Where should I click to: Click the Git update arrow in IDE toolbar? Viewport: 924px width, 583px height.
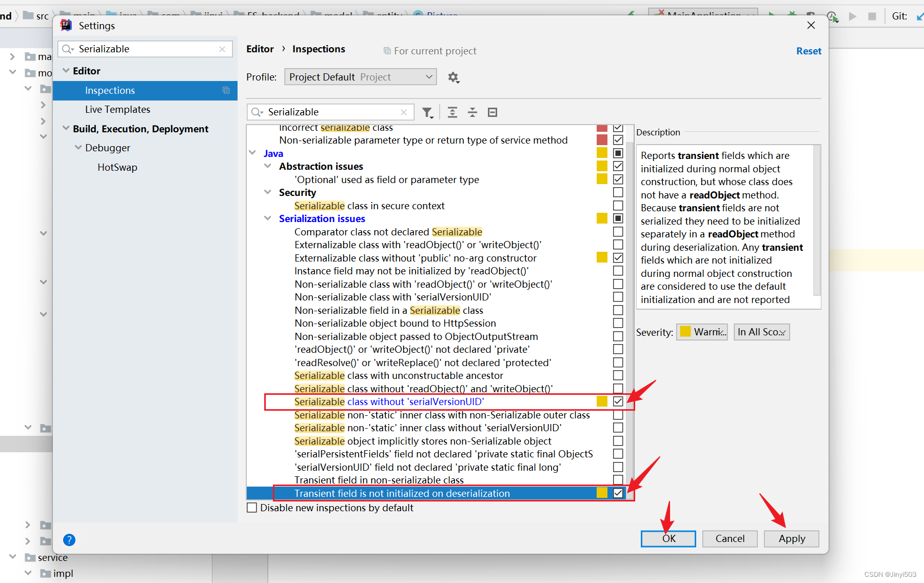point(920,16)
